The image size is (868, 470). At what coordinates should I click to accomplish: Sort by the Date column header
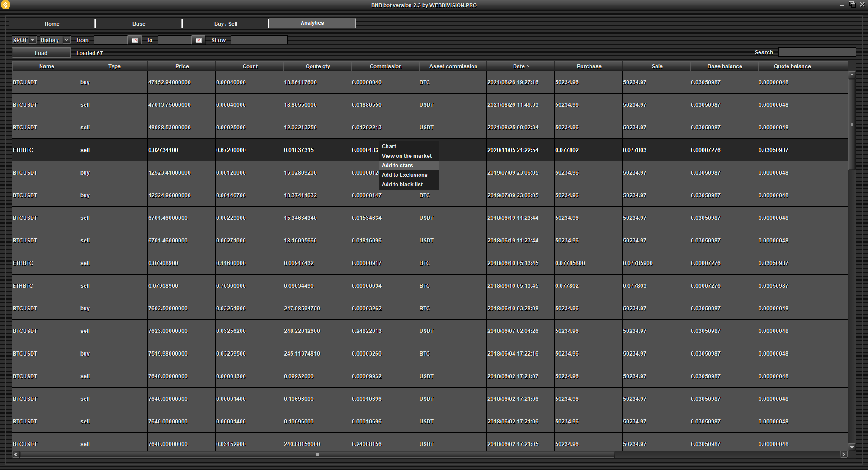pos(520,66)
